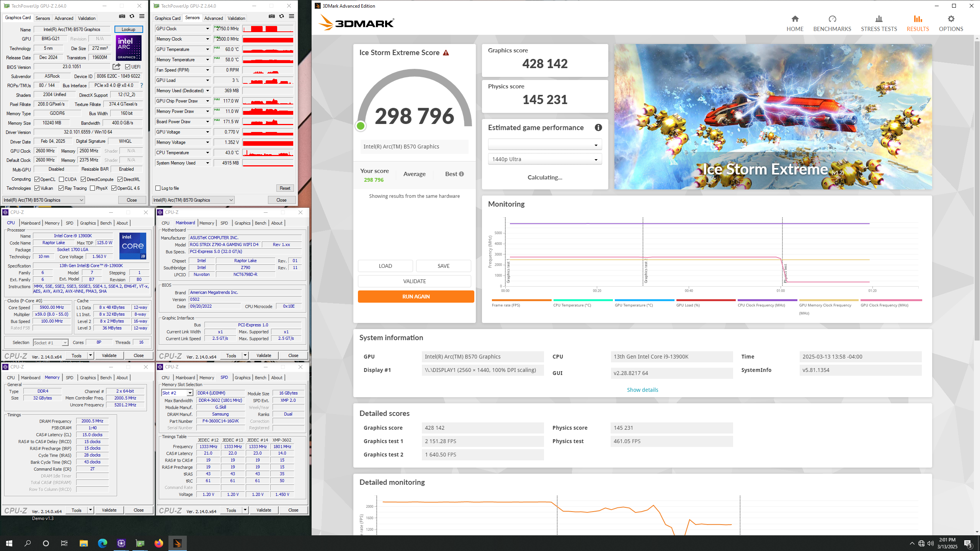Open About tab in CPU-Z SPD window
This screenshot has width=980, height=551.
277,378
